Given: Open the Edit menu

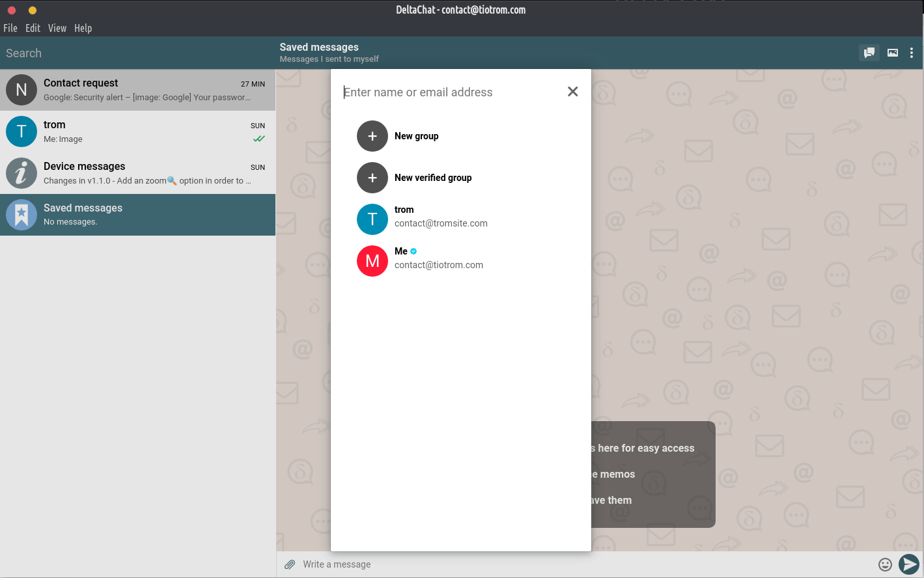Looking at the screenshot, I should (33, 28).
